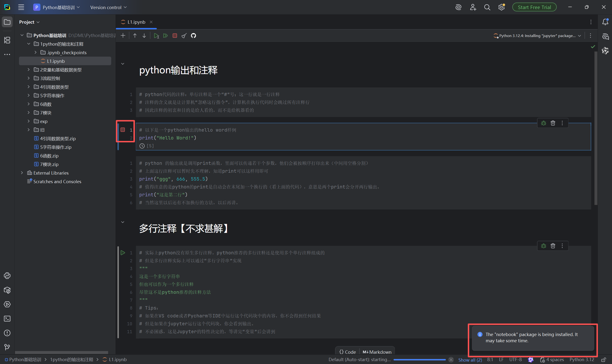Viewport: 612px width, 364px height.
Task: Collapse the python输出和注释 markdown section
Action: [123, 64]
